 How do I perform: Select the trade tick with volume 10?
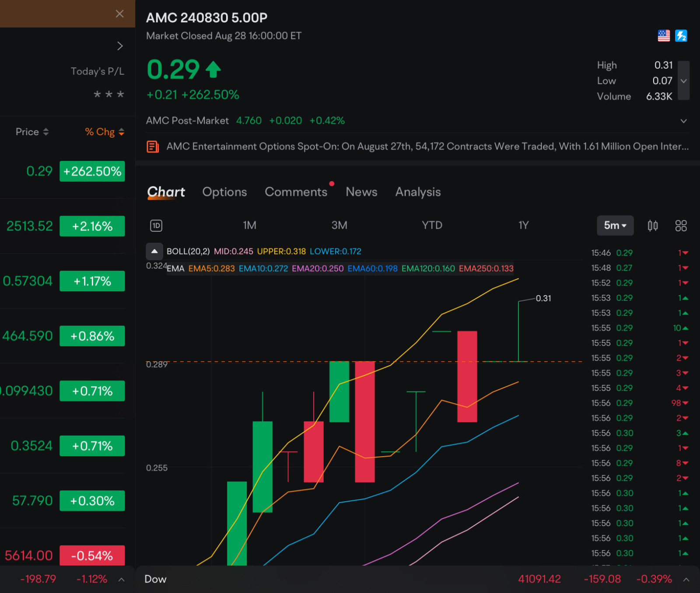point(640,328)
